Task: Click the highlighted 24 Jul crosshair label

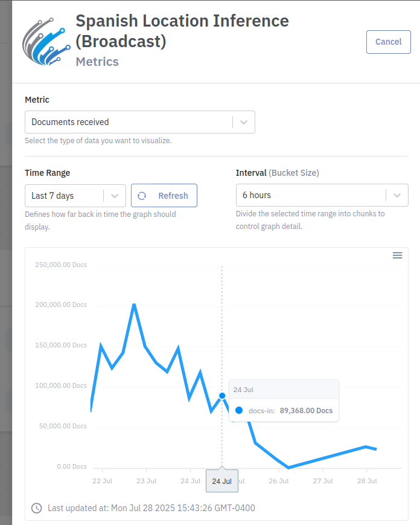Action: coord(222,481)
